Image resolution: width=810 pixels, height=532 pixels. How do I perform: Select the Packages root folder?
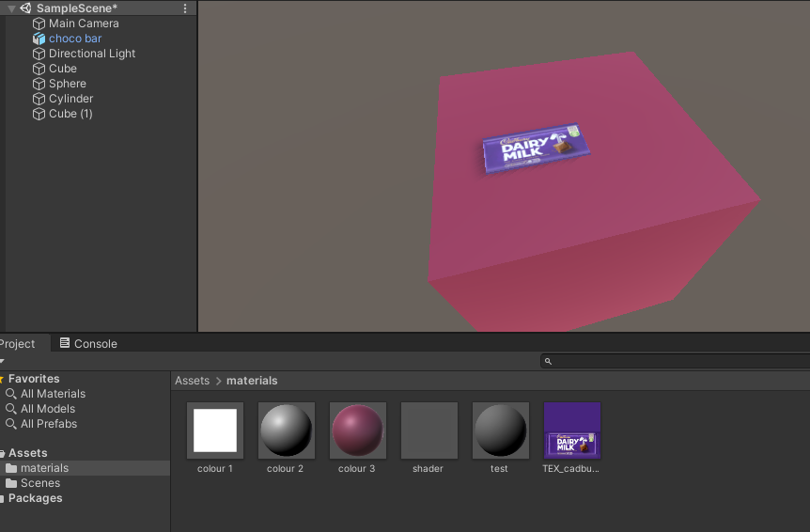pos(35,498)
